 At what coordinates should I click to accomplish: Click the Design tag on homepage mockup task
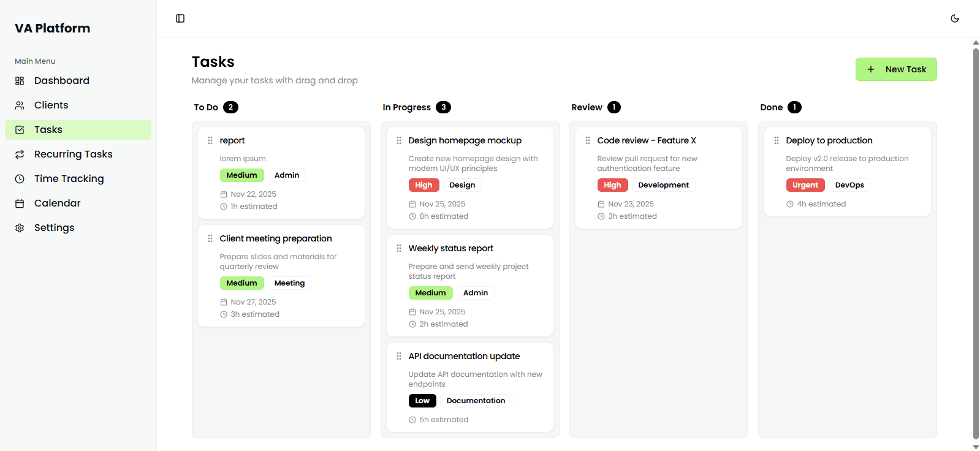[462, 184]
